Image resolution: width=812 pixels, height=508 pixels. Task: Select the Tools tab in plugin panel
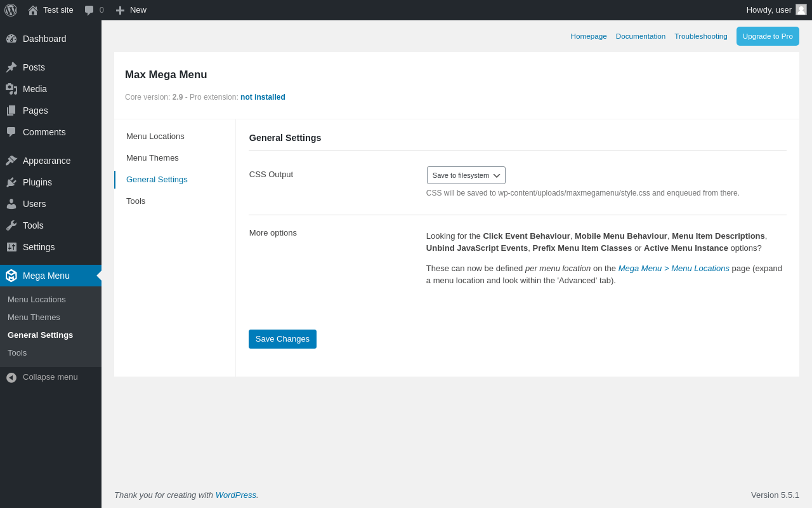coord(136,201)
